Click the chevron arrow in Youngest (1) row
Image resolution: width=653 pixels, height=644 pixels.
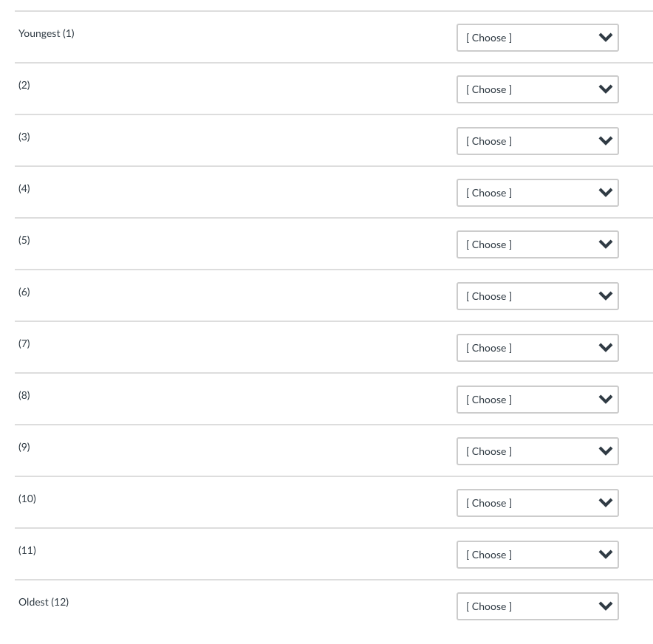(606, 38)
